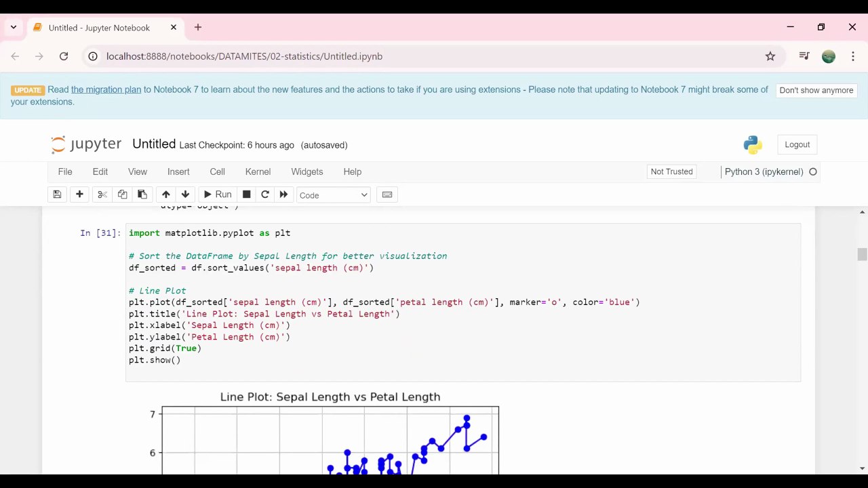Open the Insert menu
Image resolution: width=868 pixels, height=488 pixels.
(178, 171)
